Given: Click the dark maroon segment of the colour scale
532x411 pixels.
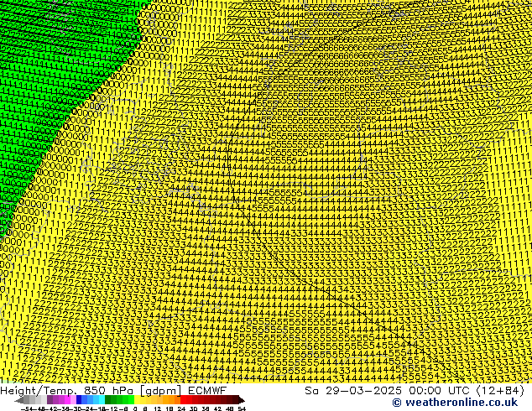Looking at the screenshot, I should pyautogui.click(x=234, y=399).
